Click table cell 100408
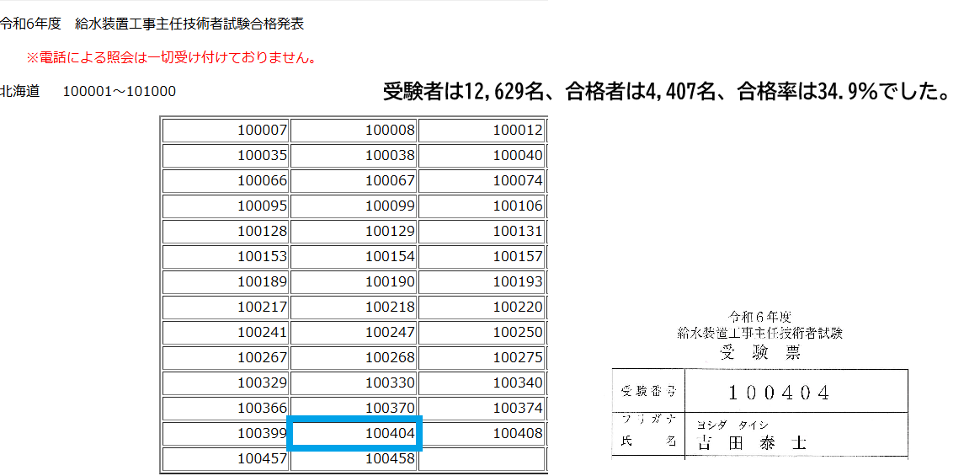This screenshot has height=476, width=980. coord(482,433)
